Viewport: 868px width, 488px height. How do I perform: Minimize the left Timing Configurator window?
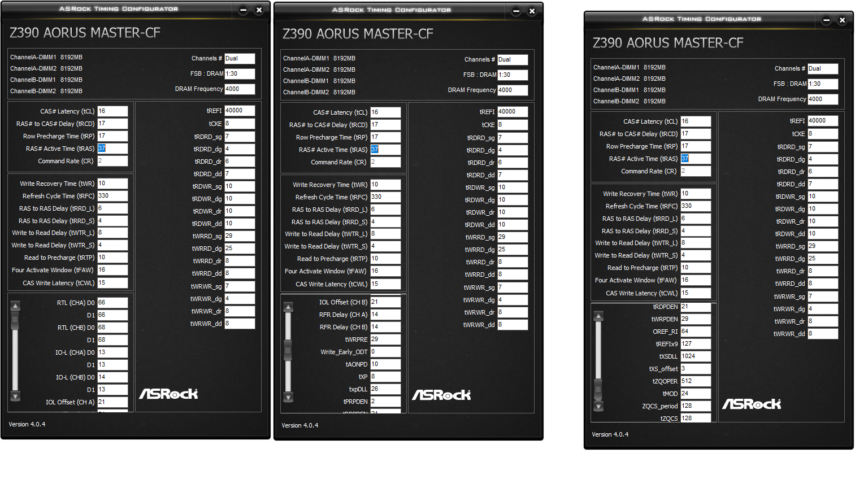[243, 10]
